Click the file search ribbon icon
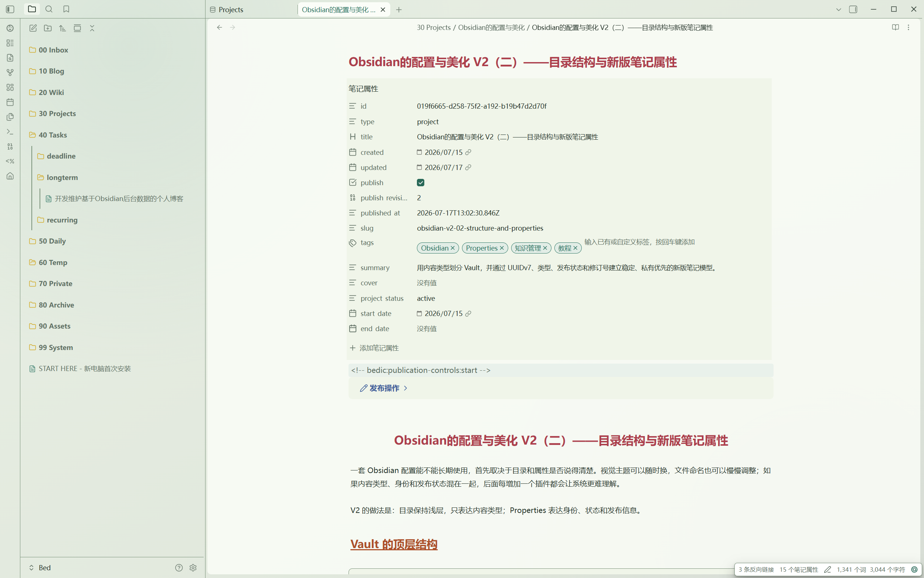 10,58
